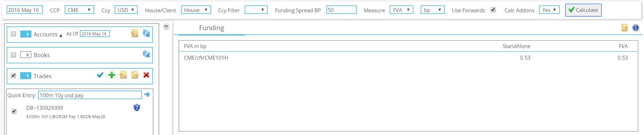
Task: Refresh Books using the reload icon
Action: (146, 54)
